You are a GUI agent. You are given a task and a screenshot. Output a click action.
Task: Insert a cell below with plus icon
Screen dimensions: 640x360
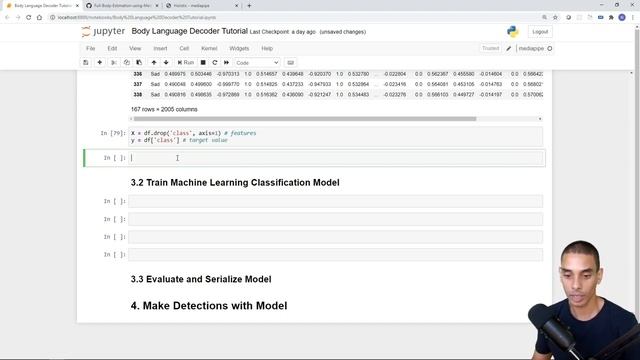(100, 62)
